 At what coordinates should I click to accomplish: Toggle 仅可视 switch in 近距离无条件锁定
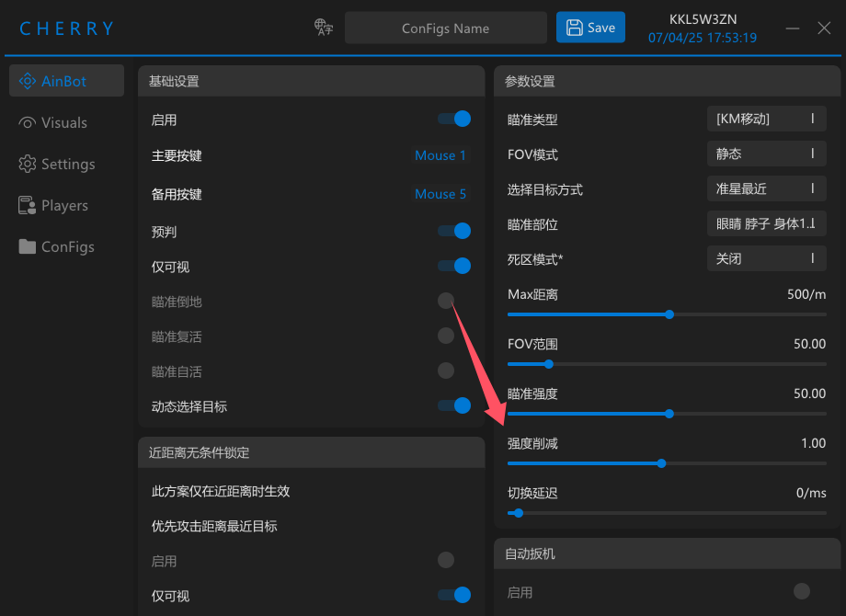[454, 595]
